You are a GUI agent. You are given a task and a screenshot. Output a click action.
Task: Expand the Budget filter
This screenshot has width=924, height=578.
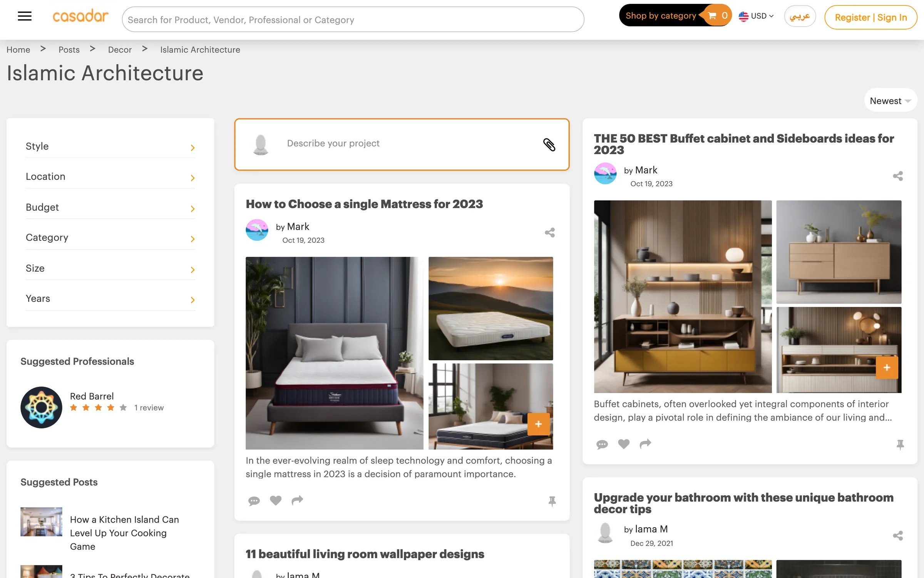pos(110,207)
